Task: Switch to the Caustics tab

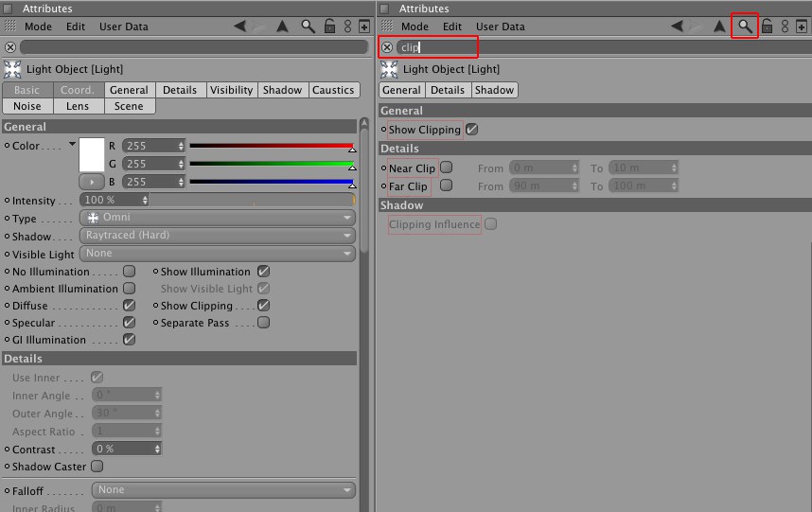Action: point(332,90)
